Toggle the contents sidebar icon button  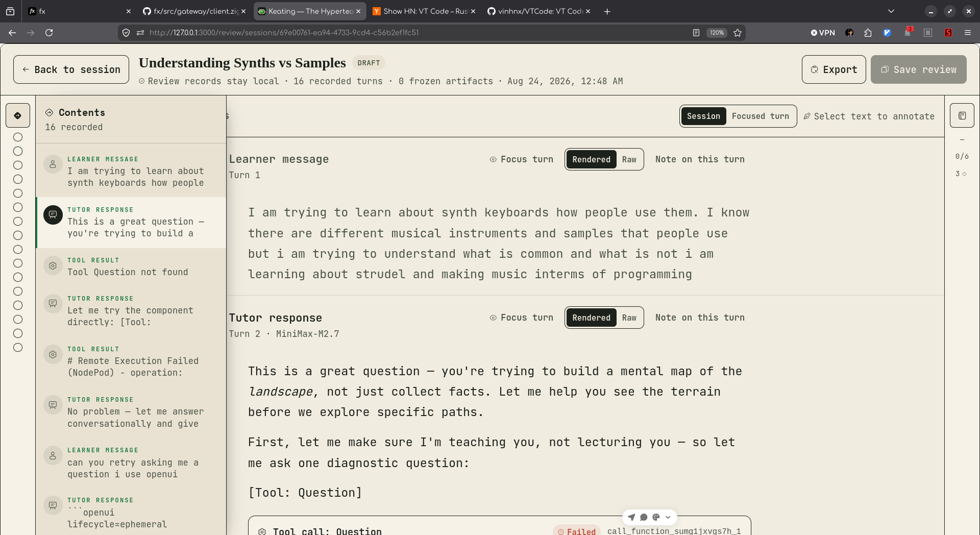[x=18, y=115]
